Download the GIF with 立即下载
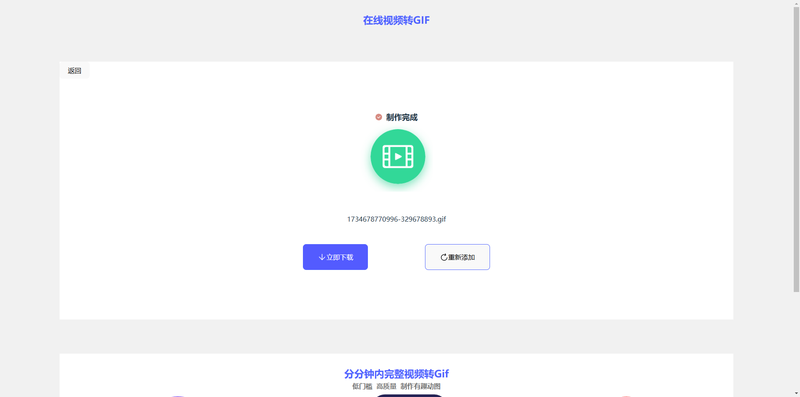The image size is (800, 397). (335, 257)
